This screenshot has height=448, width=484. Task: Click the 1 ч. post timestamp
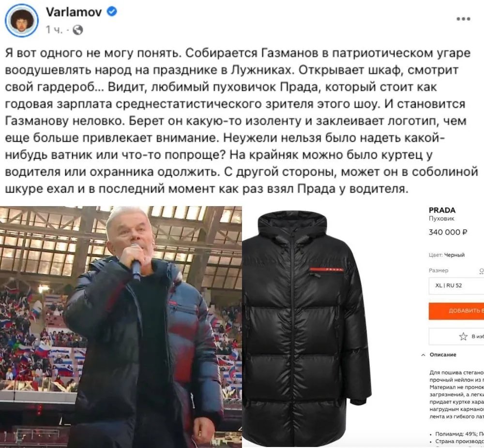click(54, 30)
